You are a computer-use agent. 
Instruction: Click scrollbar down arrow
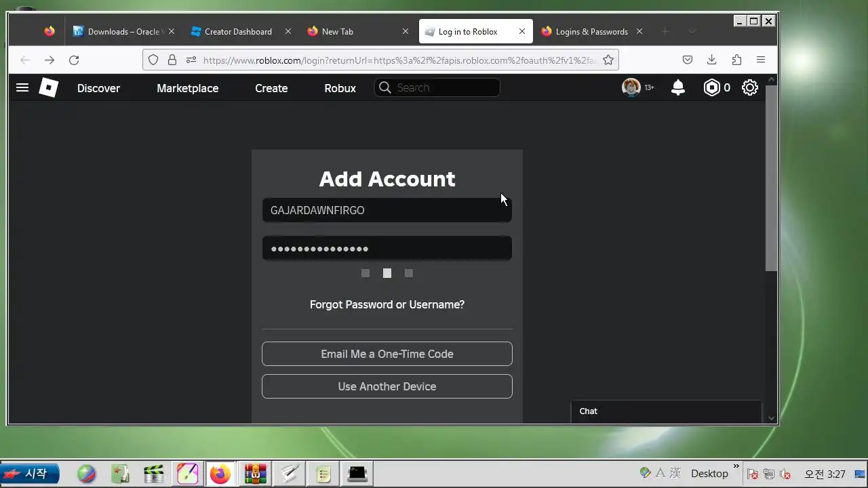771,418
